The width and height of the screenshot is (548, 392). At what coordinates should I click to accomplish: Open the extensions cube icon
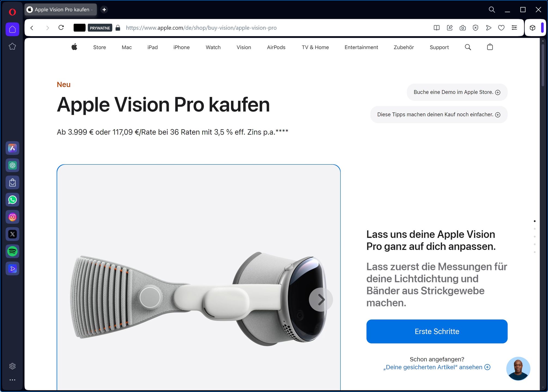point(532,28)
